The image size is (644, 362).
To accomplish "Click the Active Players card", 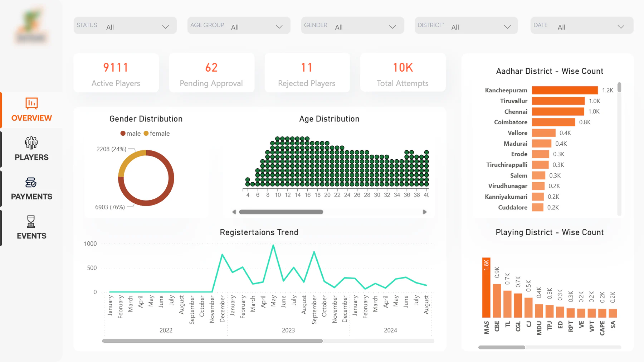I will coord(116,73).
